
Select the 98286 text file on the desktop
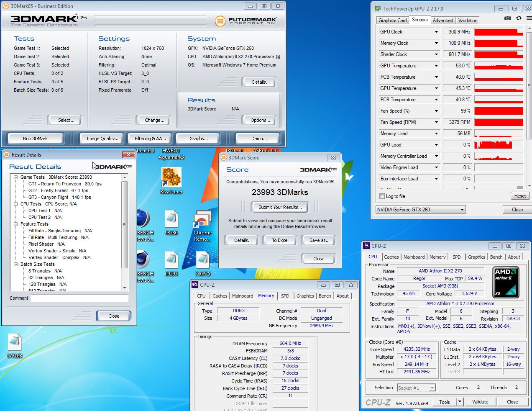coord(171,223)
